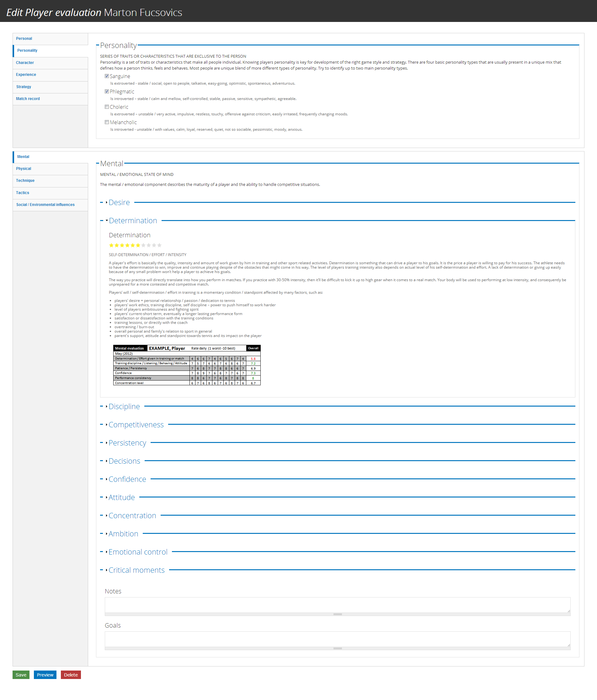597x700 pixels.
Task: Expand the Emotional control section
Action: click(x=138, y=552)
